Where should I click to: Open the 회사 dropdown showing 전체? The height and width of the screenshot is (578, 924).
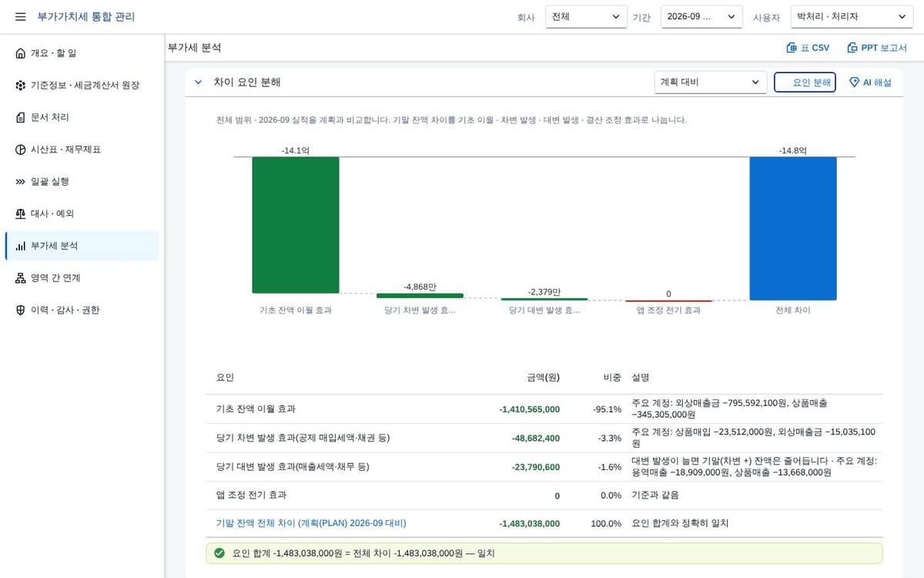point(586,17)
